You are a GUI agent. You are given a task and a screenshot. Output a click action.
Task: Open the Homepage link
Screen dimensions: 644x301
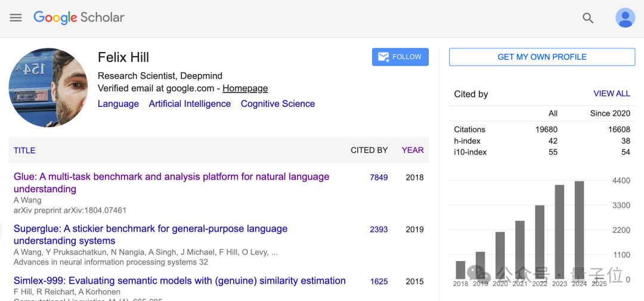(x=245, y=88)
